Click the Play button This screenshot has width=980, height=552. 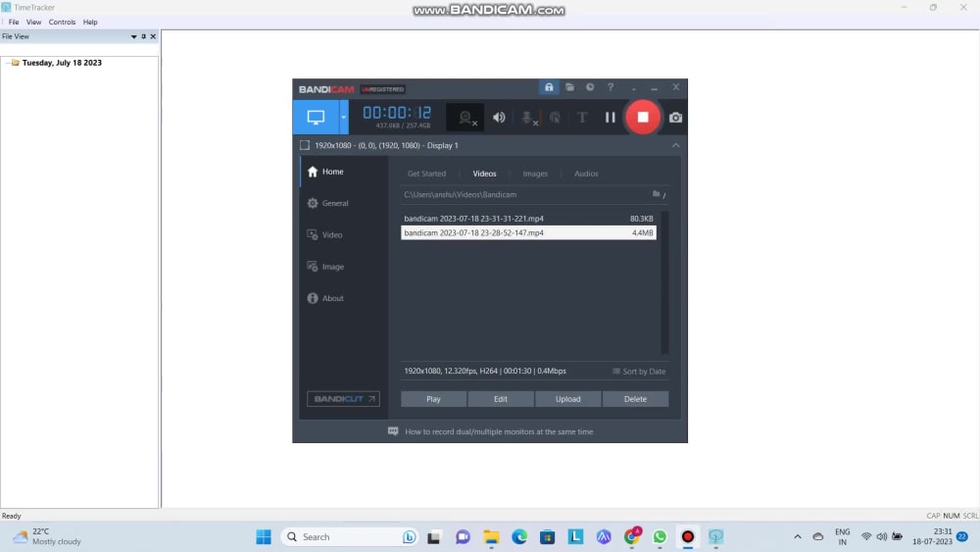click(x=433, y=399)
